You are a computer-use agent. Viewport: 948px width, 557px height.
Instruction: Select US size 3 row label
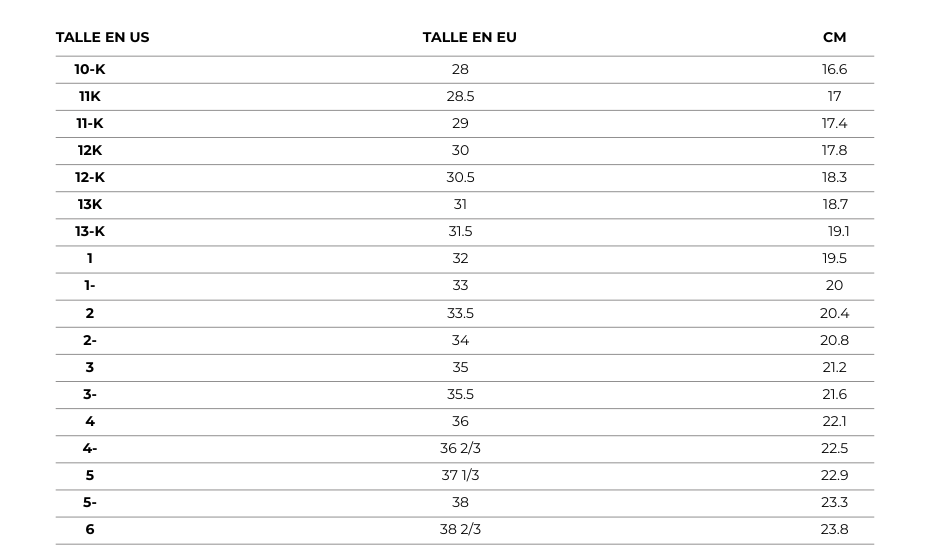tap(89, 367)
